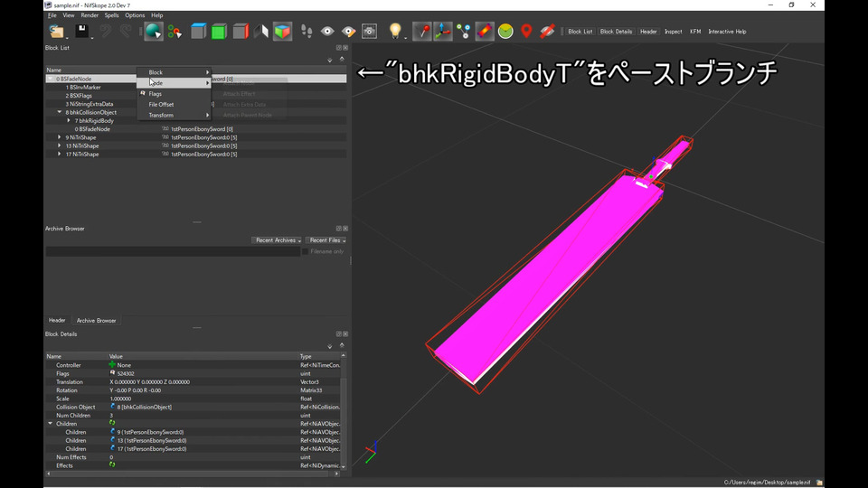Open the dropdown arrow beside Save icon
The image size is (868, 488).
92,37
